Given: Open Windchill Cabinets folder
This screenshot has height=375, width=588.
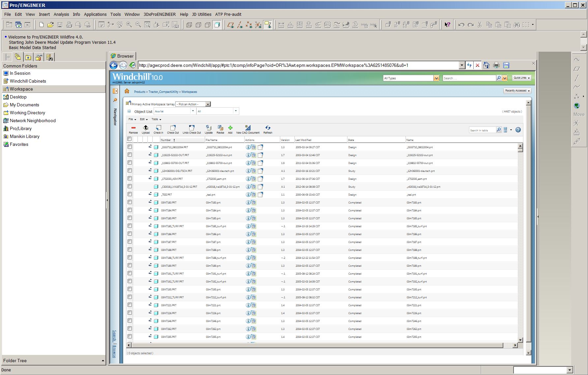Looking at the screenshot, I should [x=28, y=81].
